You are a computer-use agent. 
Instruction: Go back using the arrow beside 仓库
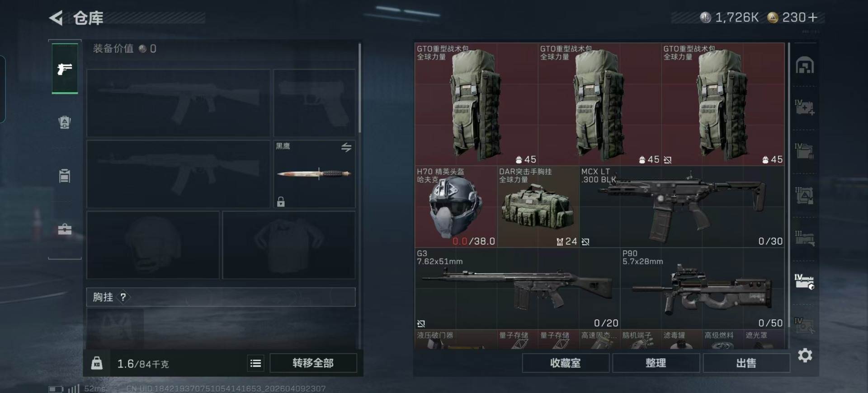tap(56, 18)
